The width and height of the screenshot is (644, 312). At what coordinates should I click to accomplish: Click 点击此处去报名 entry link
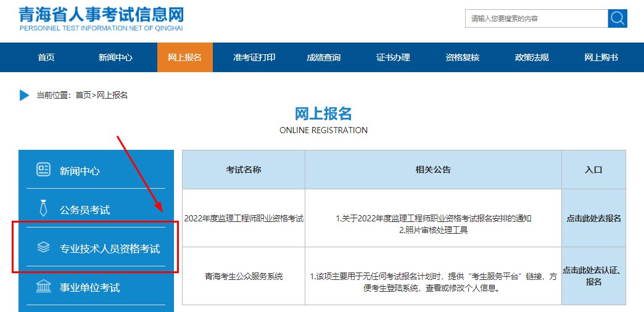[594, 218]
